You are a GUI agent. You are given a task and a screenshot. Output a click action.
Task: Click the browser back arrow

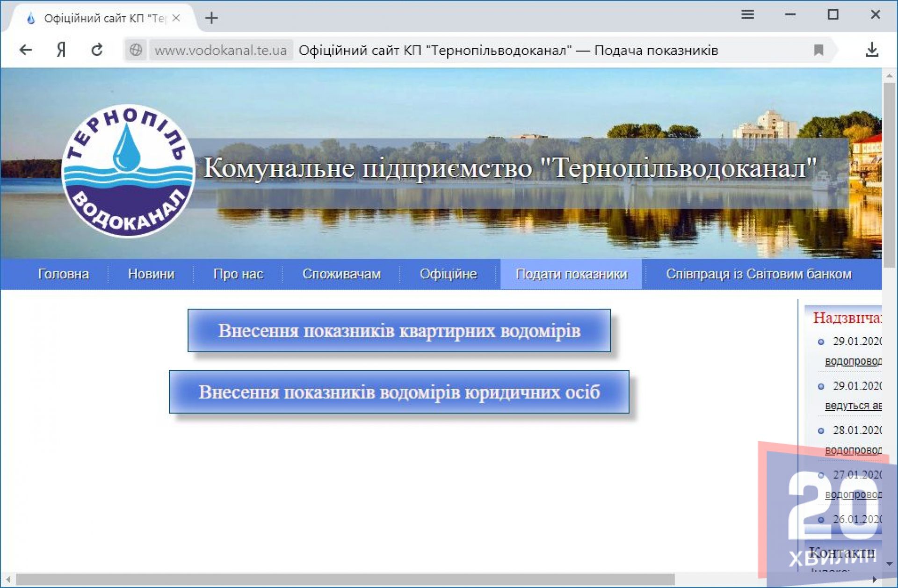pos(26,50)
